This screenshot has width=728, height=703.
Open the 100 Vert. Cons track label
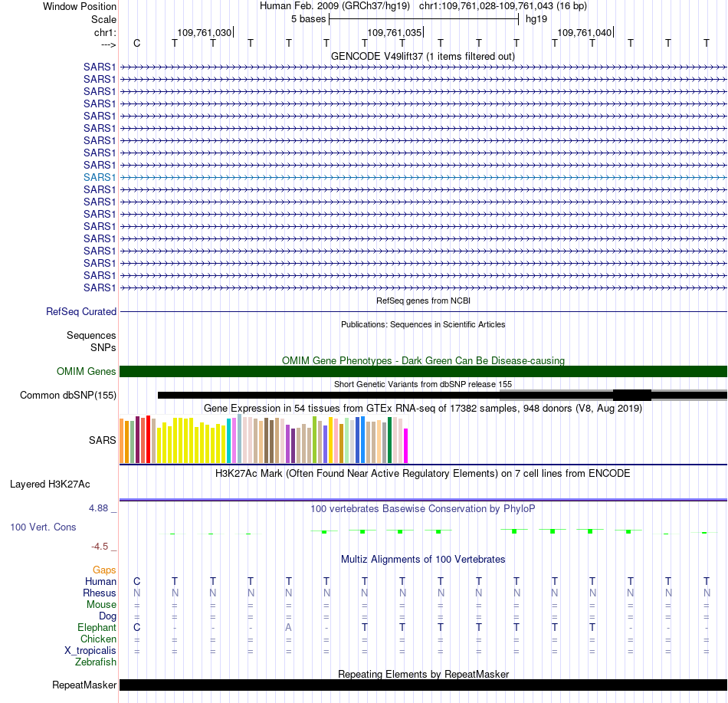[43, 527]
